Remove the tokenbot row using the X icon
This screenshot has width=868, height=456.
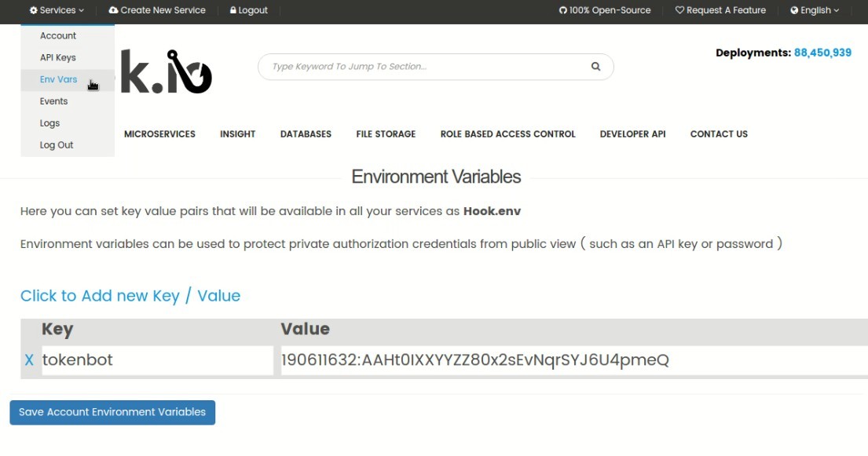pyautogui.click(x=28, y=359)
